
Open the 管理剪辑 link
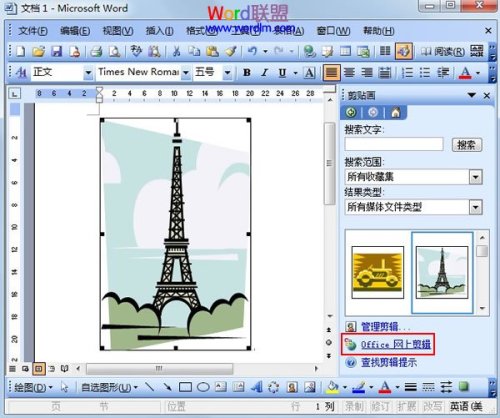pos(385,327)
